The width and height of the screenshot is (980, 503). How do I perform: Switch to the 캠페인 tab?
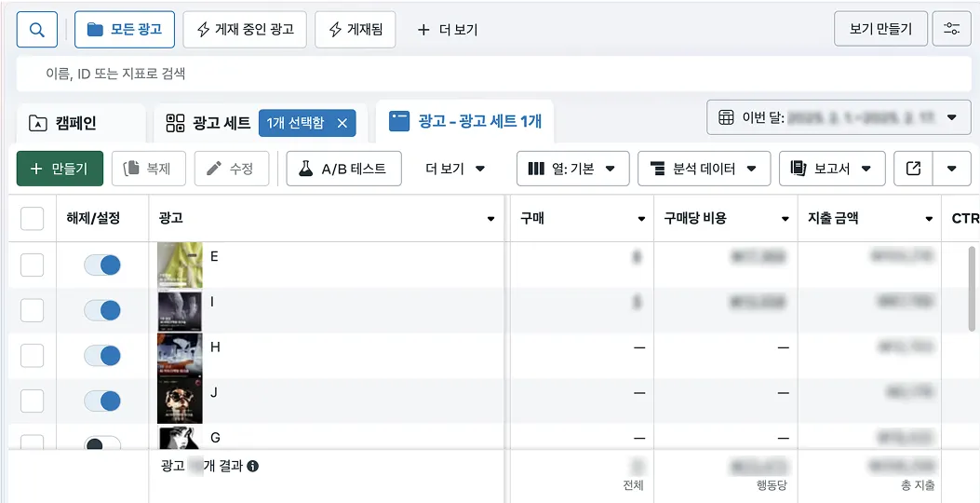[77, 123]
